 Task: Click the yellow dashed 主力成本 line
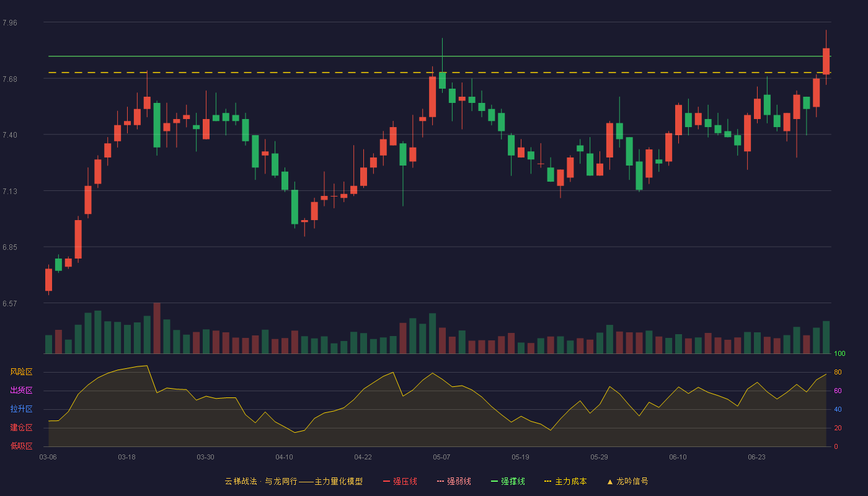click(x=439, y=73)
